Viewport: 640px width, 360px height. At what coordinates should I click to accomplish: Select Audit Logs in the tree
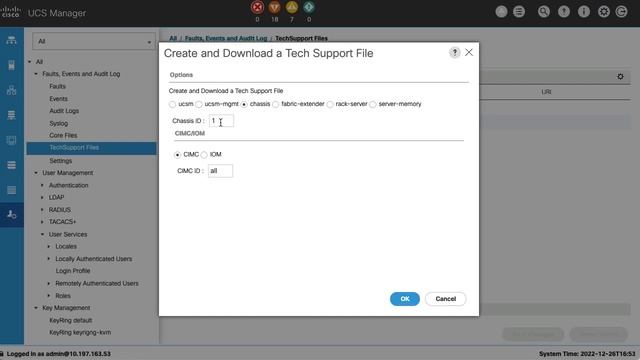[64, 111]
